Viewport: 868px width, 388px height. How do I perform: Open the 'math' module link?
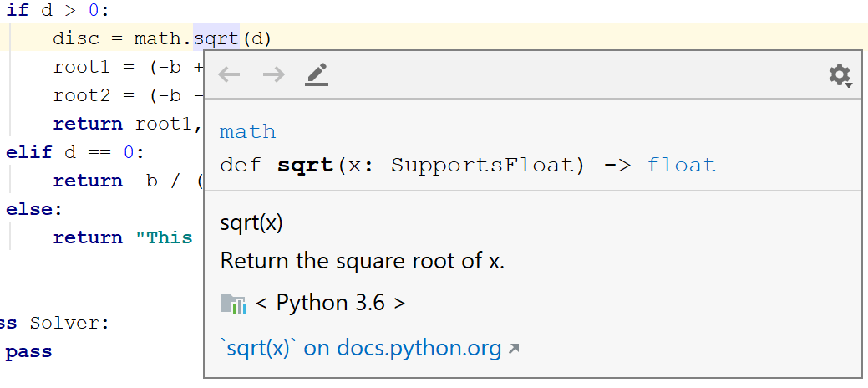[247, 132]
